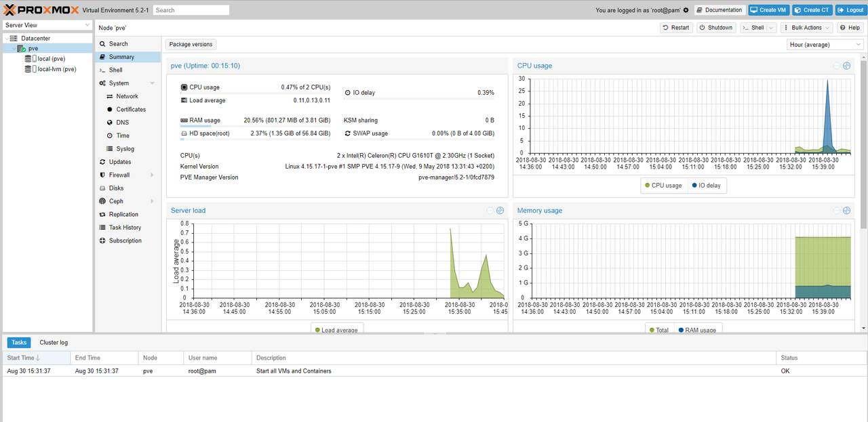868x422 pixels.
Task: Click zoom plus icon on Memory usage chart
Action: (x=847, y=211)
